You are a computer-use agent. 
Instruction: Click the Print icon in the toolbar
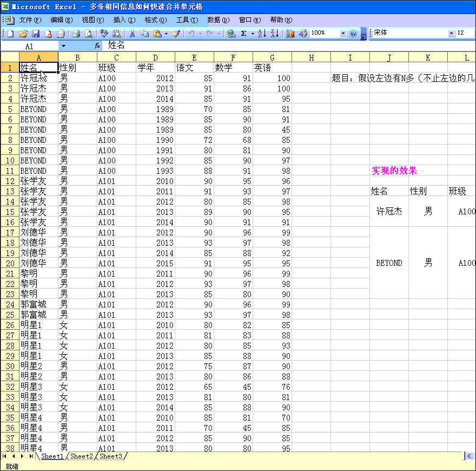point(76,34)
